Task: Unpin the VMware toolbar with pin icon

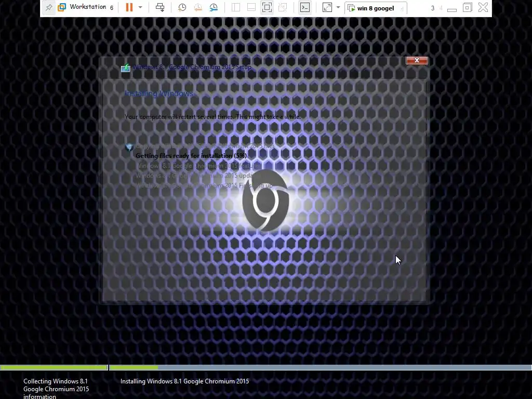Action: [49, 7]
